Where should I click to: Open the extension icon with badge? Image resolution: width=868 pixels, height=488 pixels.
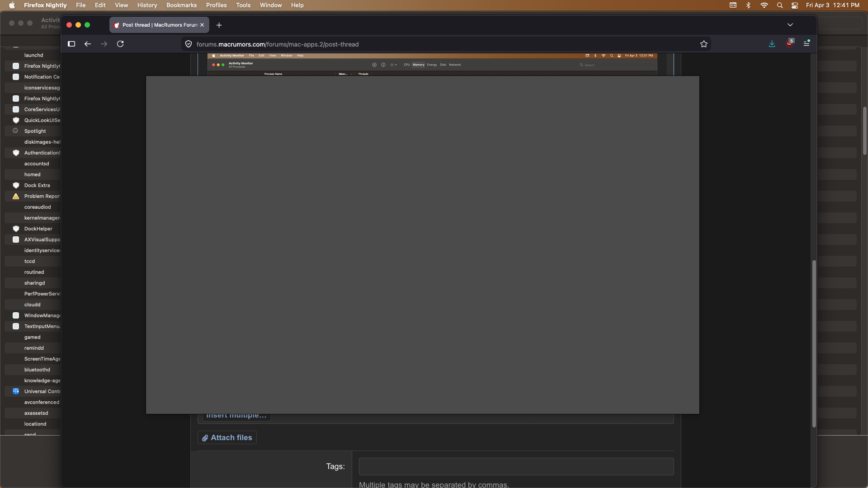click(x=789, y=43)
